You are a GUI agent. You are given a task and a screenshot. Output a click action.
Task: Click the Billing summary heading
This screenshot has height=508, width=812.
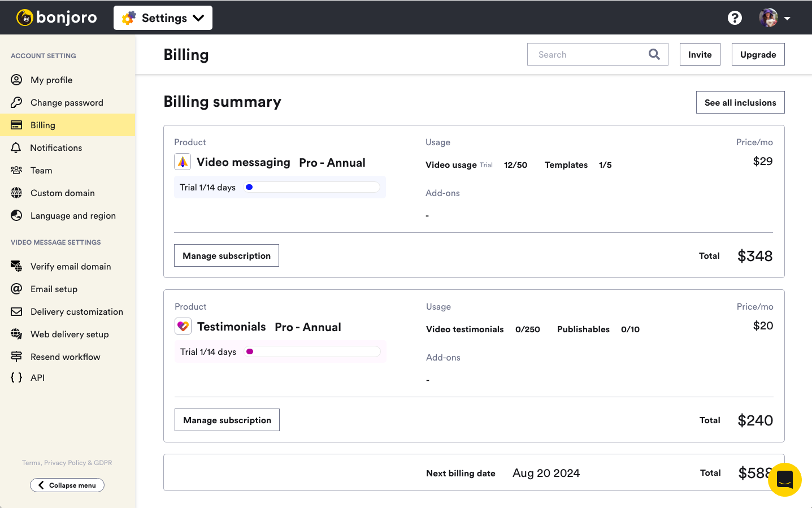[x=222, y=102]
